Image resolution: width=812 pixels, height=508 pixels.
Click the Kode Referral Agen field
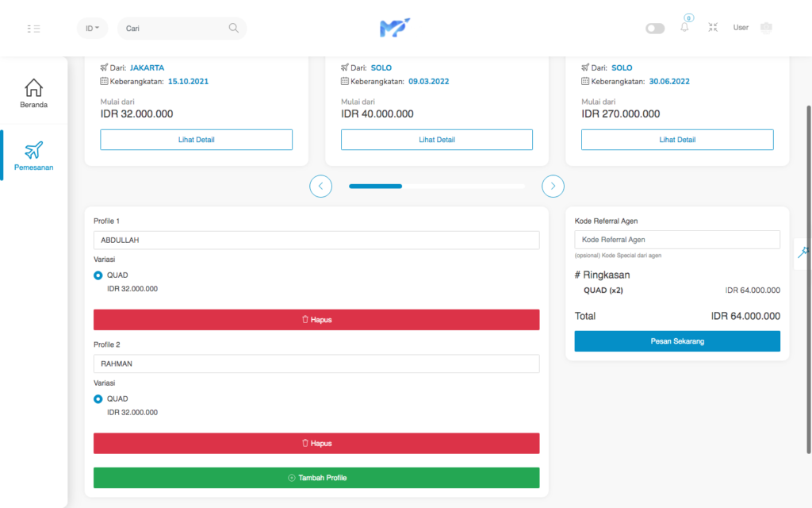pyautogui.click(x=676, y=240)
